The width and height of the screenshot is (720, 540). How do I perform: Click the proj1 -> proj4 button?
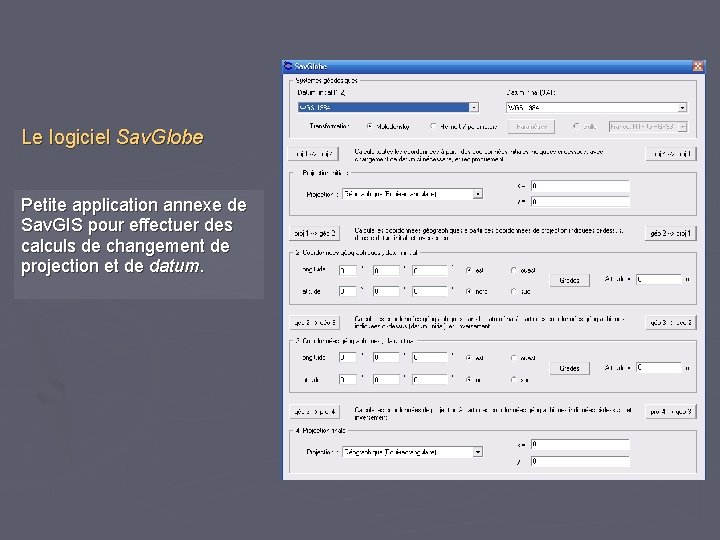click(x=314, y=154)
